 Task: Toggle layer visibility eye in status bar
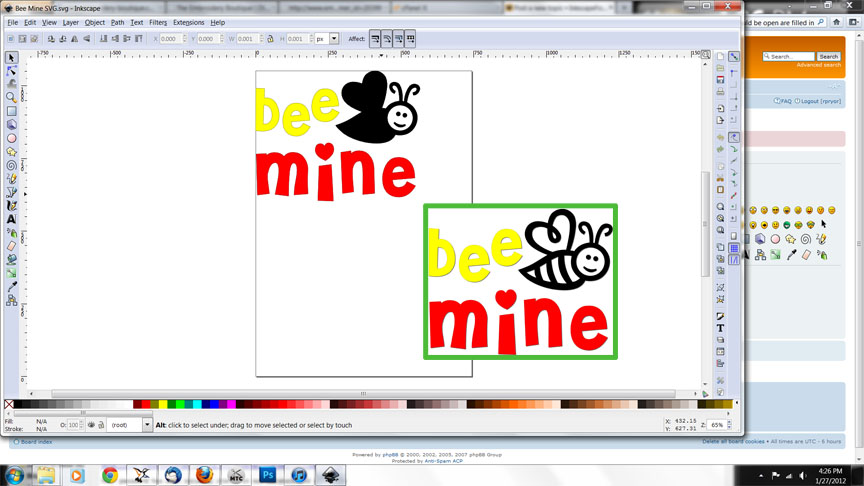point(91,425)
